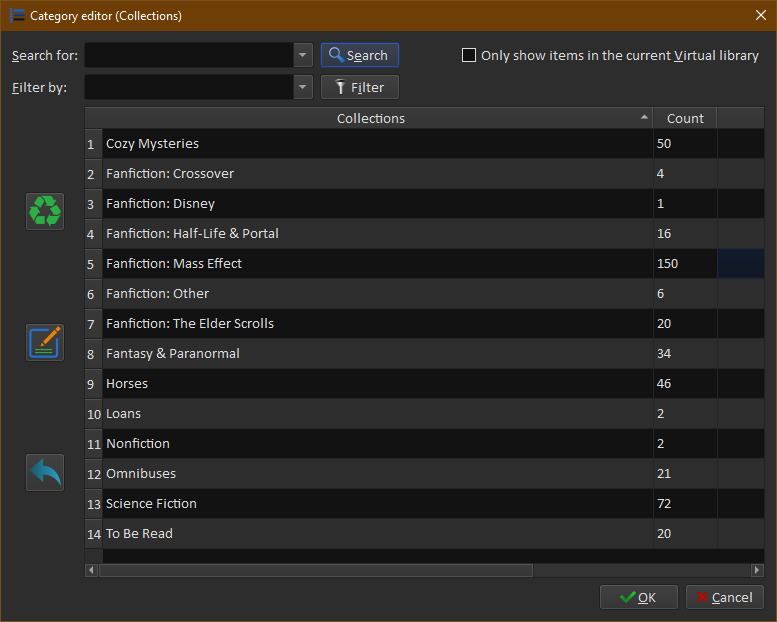
Task: Click count 16 for Half-Life & Portal
Action: 685,233
